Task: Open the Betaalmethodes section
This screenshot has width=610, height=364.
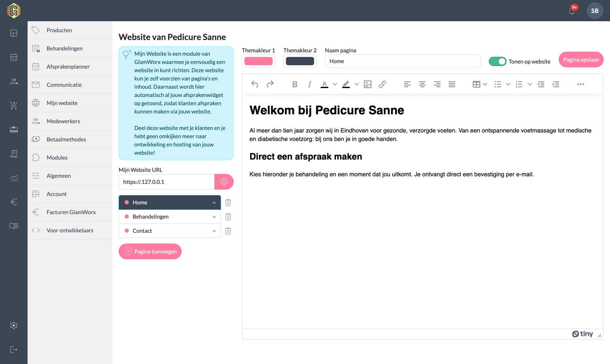Action: 70,140
